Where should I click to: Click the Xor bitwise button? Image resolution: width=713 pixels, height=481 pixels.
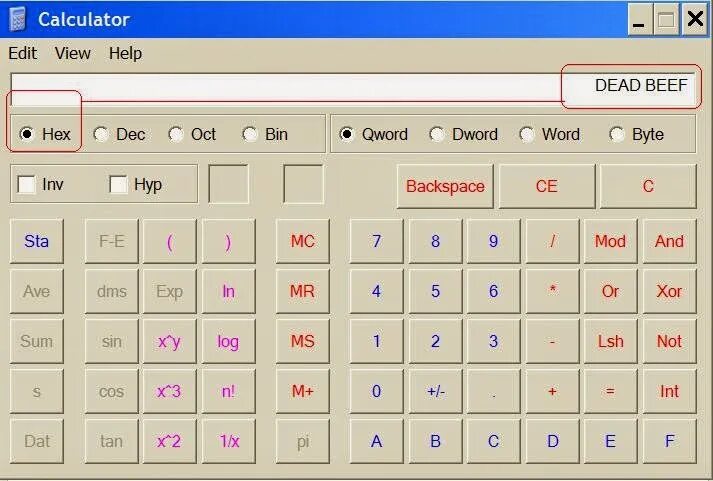coord(669,291)
